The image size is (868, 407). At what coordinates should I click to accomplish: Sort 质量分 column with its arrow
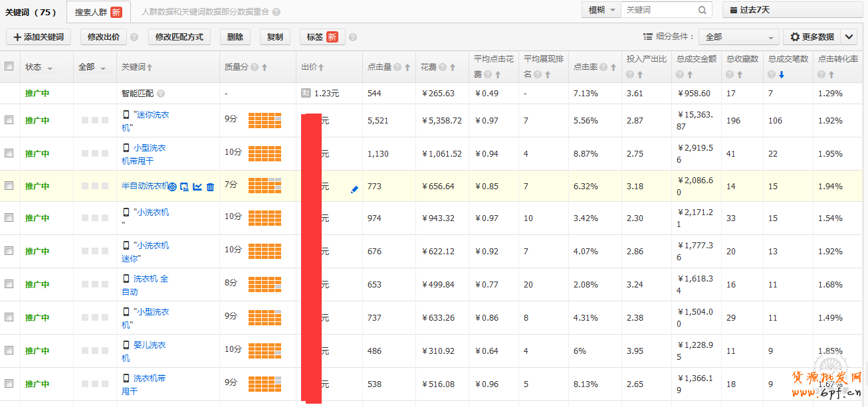point(265,67)
